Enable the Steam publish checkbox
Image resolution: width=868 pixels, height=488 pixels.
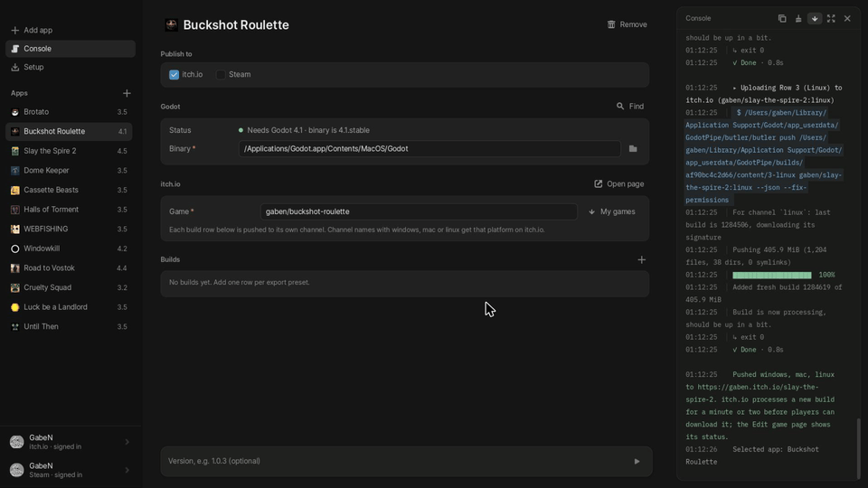221,75
